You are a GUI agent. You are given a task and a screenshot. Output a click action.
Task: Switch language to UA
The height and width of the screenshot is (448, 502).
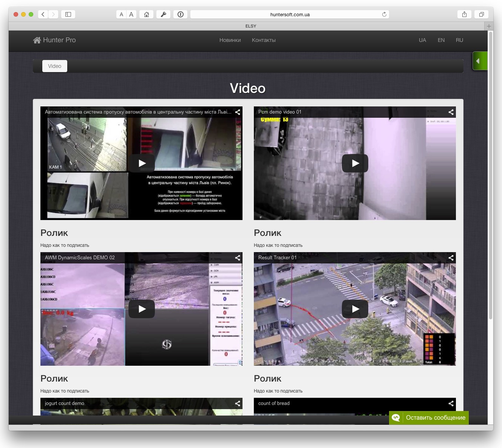422,40
